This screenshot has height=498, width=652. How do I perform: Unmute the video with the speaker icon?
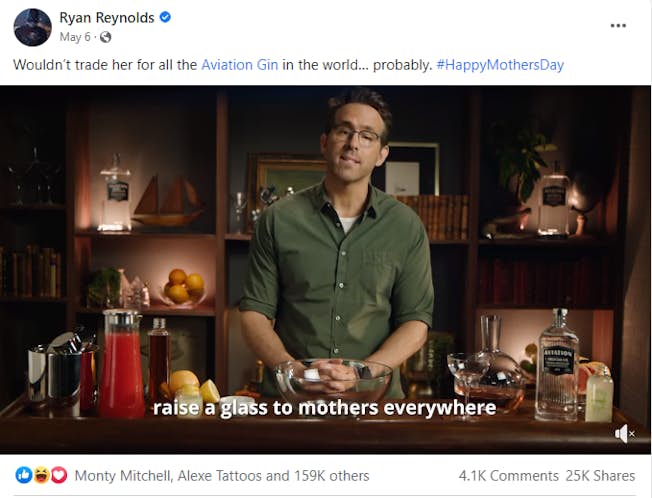click(x=625, y=434)
